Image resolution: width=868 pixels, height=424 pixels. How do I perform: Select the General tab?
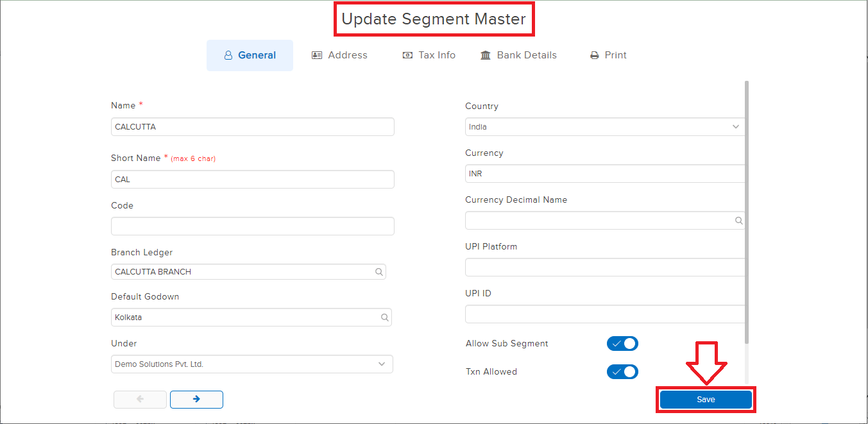pyautogui.click(x=250, y=56)
